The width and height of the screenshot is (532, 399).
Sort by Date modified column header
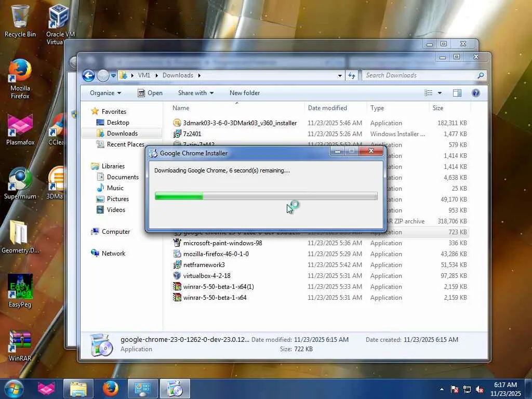(x=336, y=108)
